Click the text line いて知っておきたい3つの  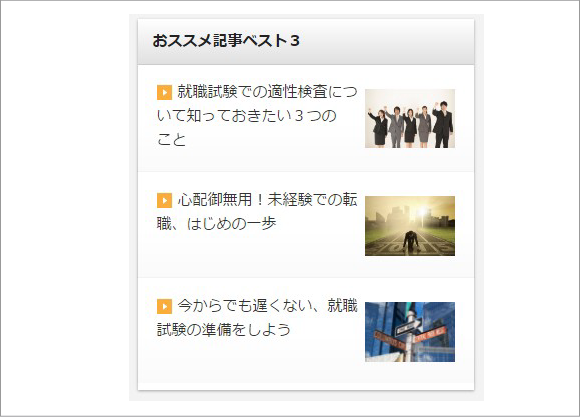point(246,116)
